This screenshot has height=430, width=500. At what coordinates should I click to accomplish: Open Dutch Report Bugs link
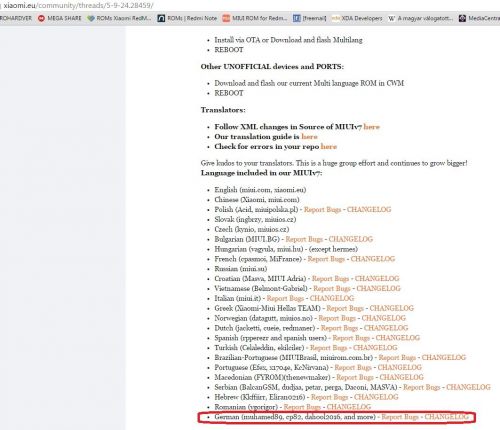[339, 328]
